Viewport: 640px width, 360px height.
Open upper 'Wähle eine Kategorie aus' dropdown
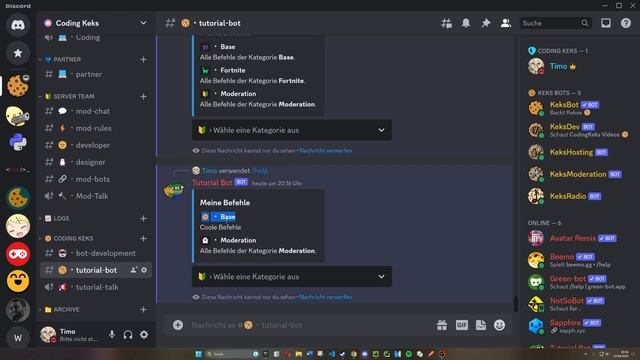(292, 130)
